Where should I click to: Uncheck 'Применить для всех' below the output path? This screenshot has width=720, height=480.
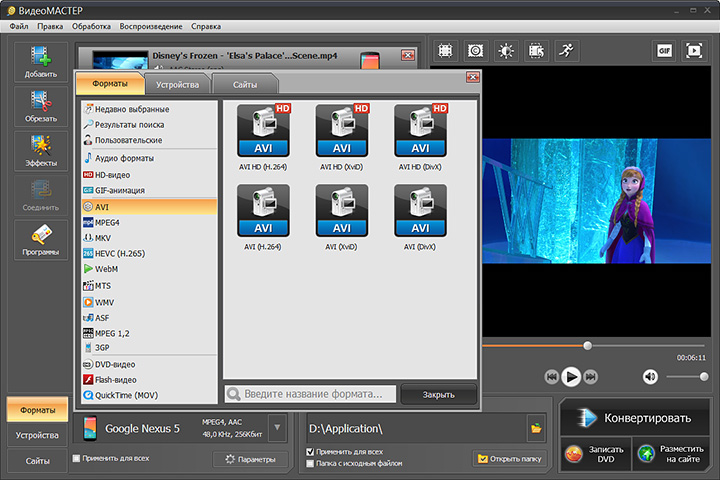pyautogui.click(x=311, y=452)
